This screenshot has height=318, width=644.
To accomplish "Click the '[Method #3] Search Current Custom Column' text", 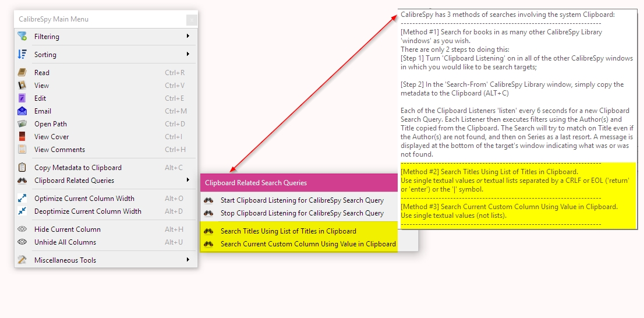I will click(509, 206).
